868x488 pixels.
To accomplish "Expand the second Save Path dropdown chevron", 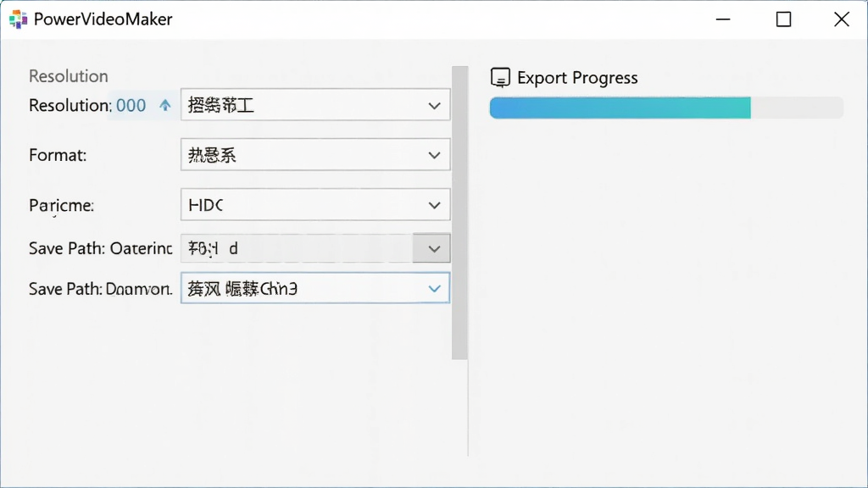I will coord(434,288).
